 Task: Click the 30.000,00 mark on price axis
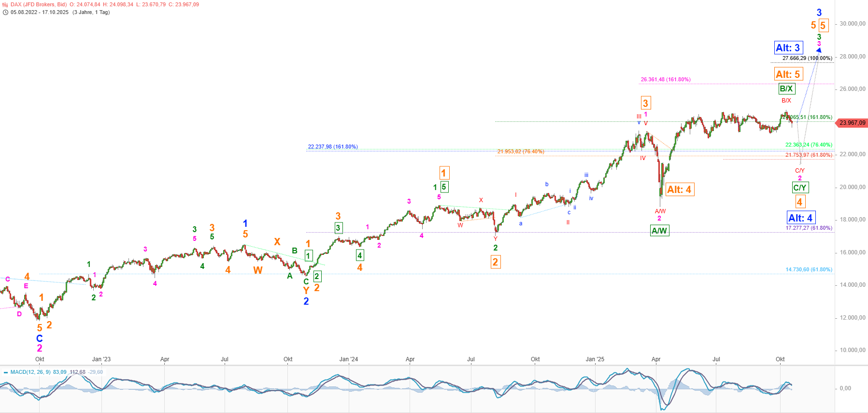[x=853, y=24]
